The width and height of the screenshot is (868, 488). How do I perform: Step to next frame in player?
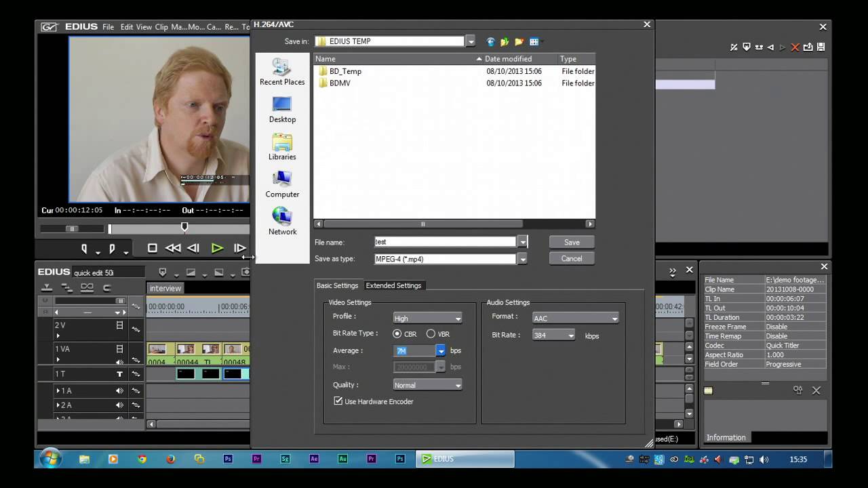click(239, 248)
